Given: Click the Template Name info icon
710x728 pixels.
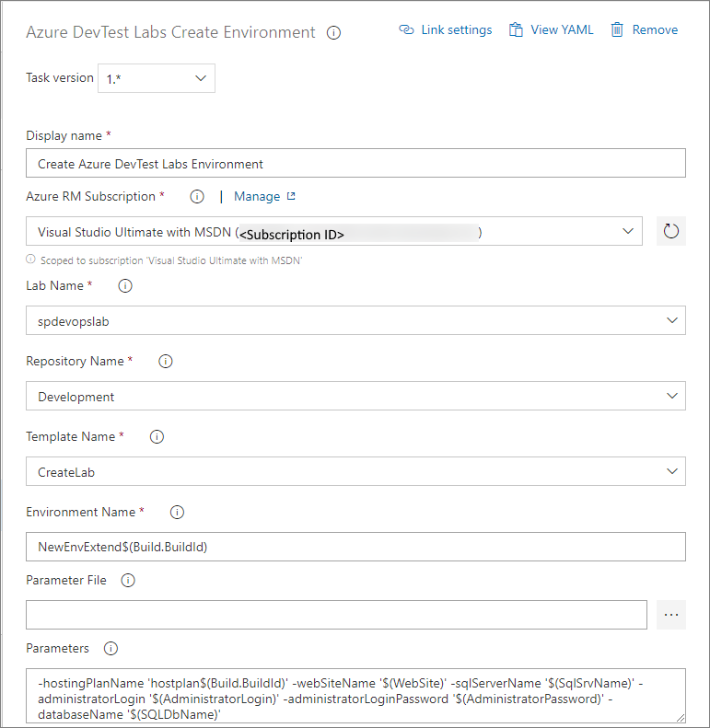Looking at the screenshot, I should [x=157, y=437].
